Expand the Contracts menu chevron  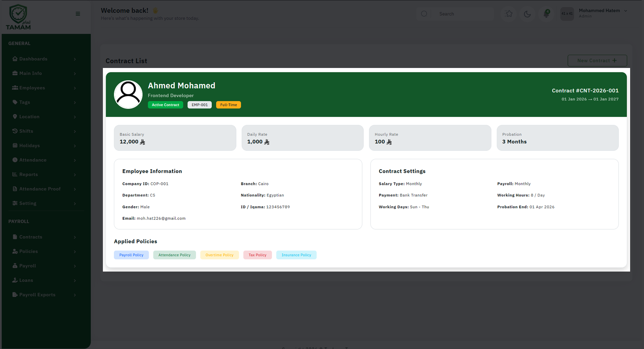click(x=75, y=237)
